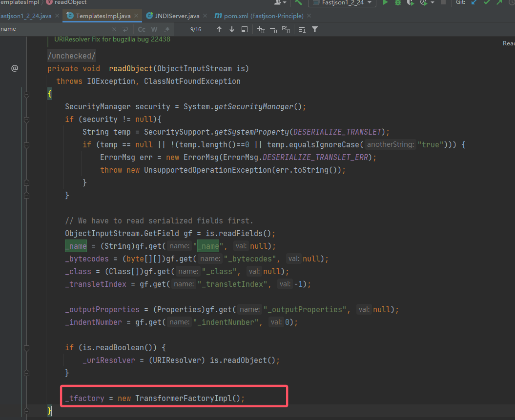The image size is (515, 420).
Task: Open the Fastjson1_2_24 run configuration dropdown
Action: (342, 2)
